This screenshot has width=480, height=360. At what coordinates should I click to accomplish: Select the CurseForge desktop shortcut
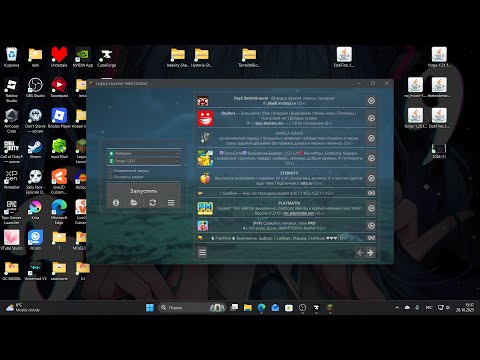coord(106,57)
